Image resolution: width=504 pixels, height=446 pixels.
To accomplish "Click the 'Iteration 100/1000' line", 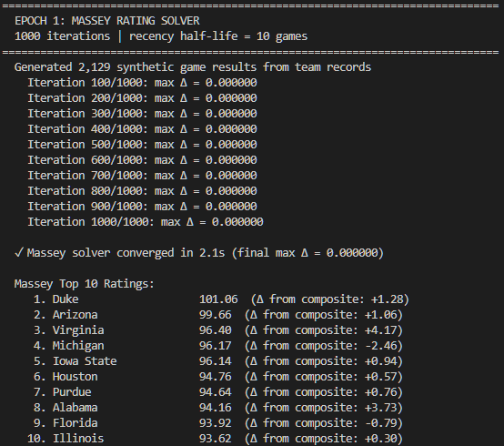I will [x=142, y=83].
